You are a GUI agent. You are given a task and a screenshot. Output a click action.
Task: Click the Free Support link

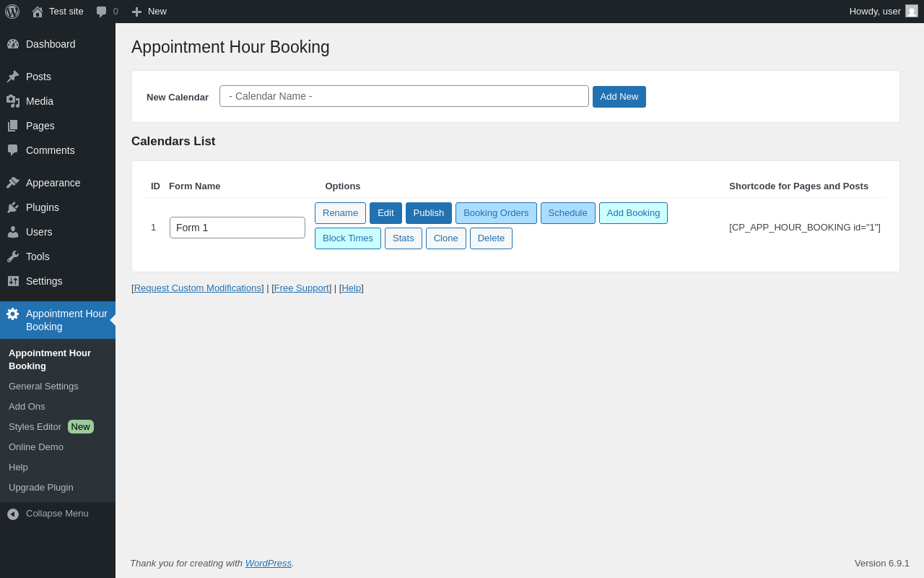click(302, 288)
